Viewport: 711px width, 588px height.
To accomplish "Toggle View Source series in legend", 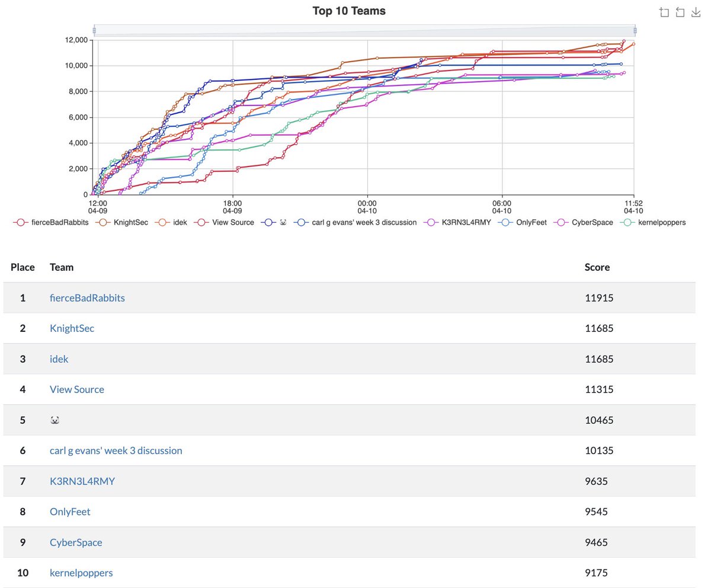I will [x=223, y=222].
